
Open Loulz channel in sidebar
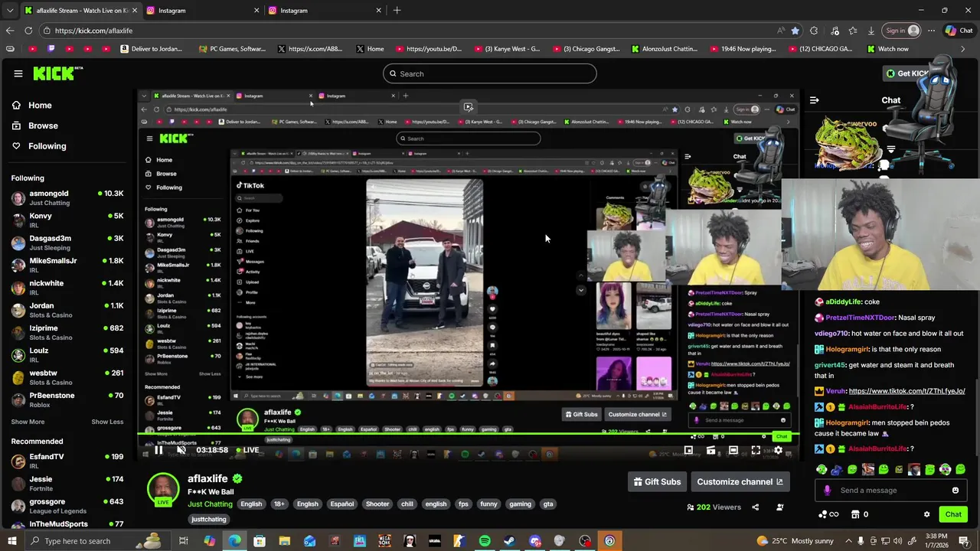67,354
